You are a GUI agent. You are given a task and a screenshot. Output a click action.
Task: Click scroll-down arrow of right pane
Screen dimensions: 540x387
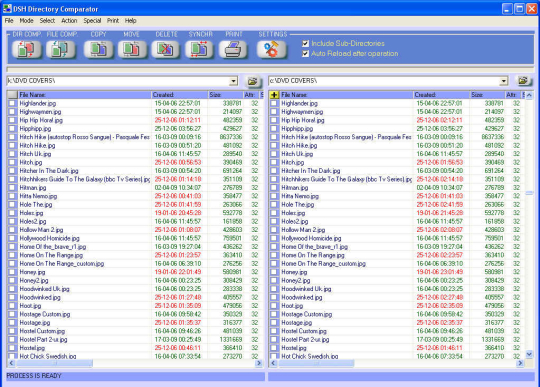(x=529, y=354)
